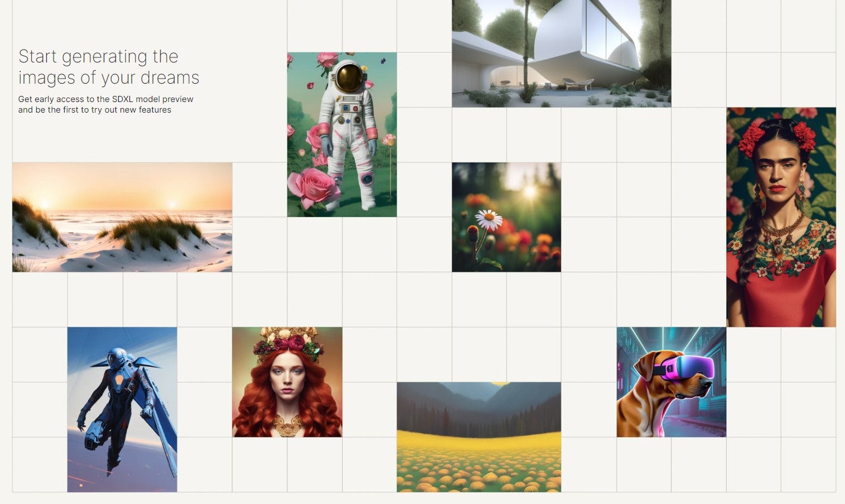This screenshot has width=845, height=504.
Task: Click the astronaut's gold helmet visor
Action: [x=350, y=77]
